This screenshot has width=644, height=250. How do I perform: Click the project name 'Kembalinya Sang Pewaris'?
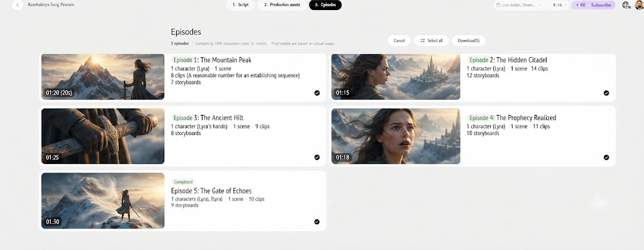tap(51, 5)
